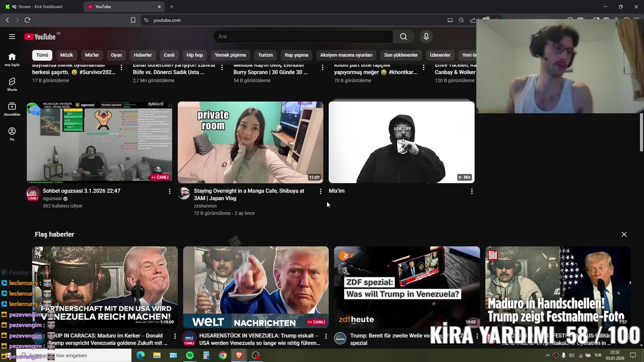Open OBS Studio from the taskbar
The height and width of the screenshot is (362, 644).
point(256,355)
